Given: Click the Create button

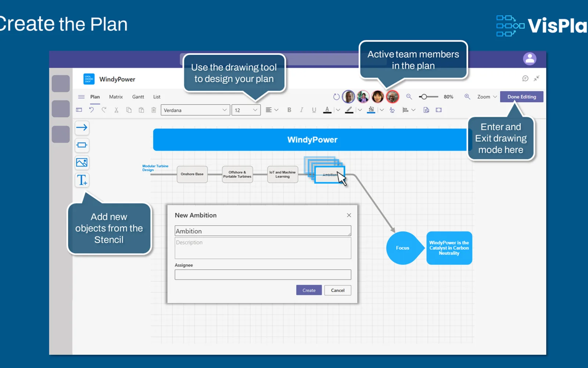Looking at the screenshot, I should (x=309, y=290).
